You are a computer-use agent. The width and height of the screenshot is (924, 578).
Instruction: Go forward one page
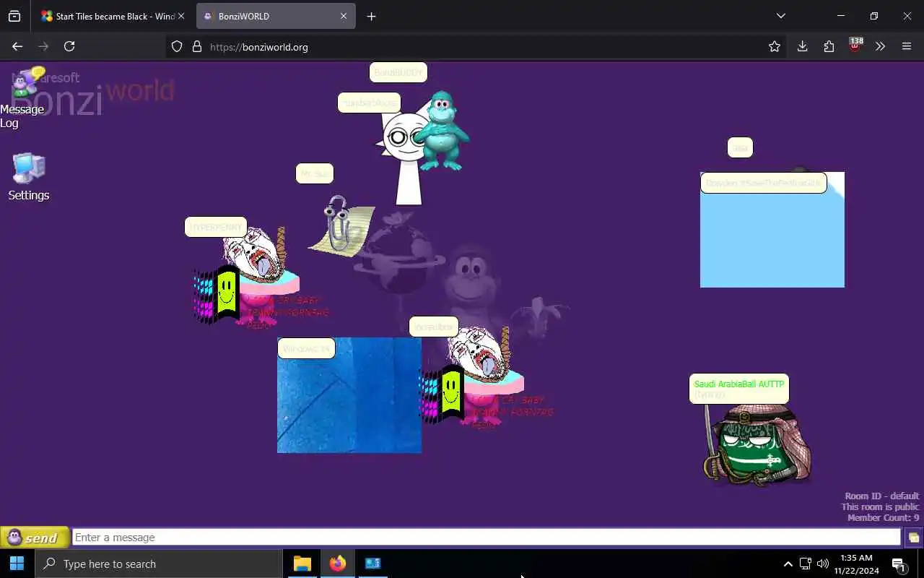point(43,46)
